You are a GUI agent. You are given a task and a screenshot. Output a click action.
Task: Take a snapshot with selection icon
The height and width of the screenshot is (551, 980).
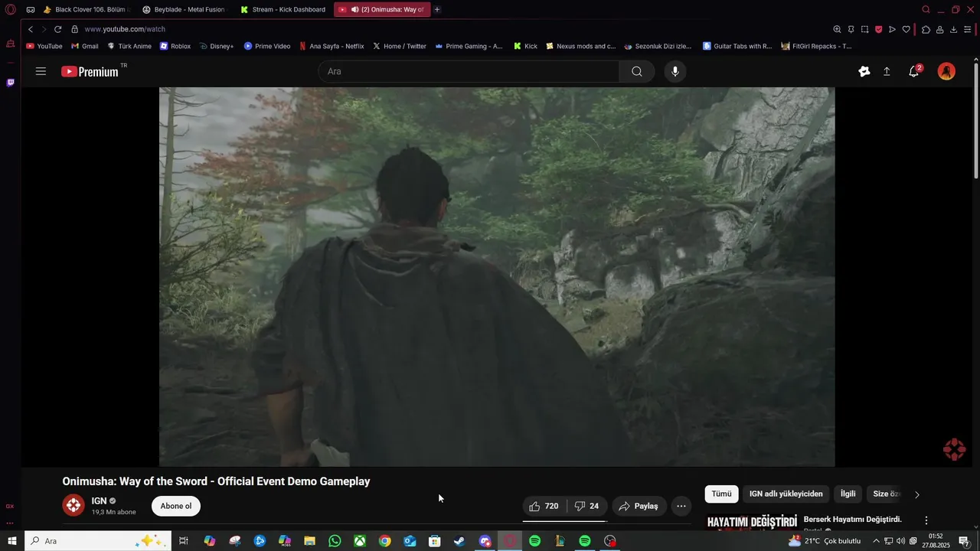[864, 29]
